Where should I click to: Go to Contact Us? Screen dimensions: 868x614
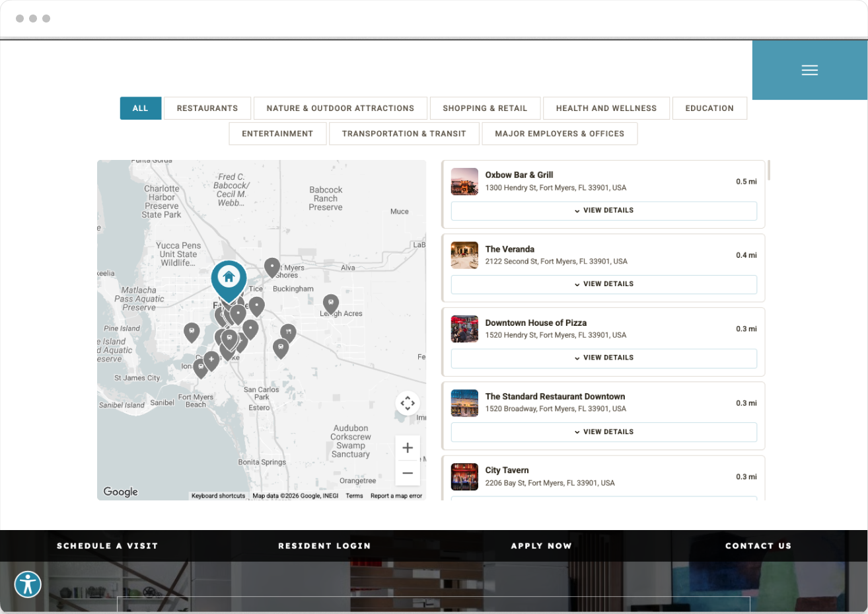click(x=758, y=546)
